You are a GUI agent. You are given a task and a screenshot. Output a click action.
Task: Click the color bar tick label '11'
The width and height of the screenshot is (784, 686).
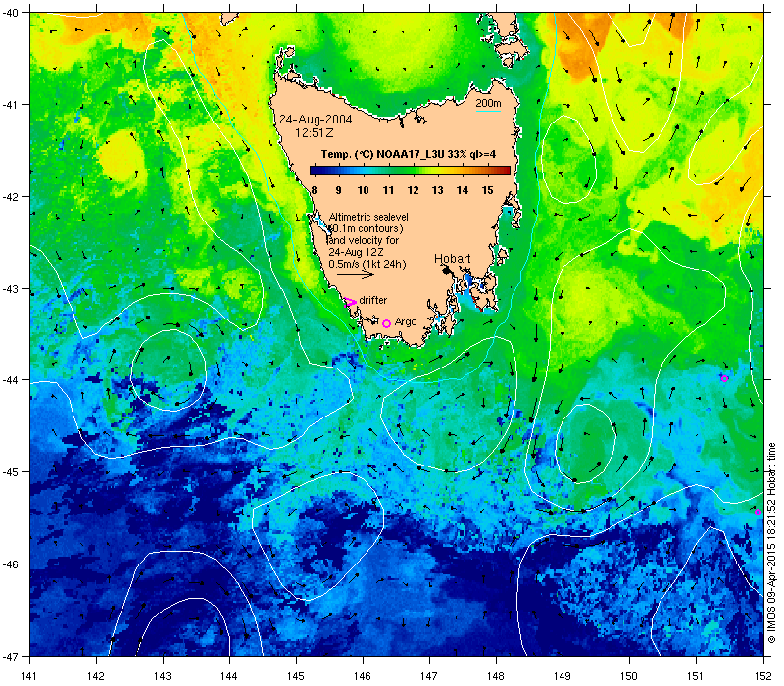point(388,190)
